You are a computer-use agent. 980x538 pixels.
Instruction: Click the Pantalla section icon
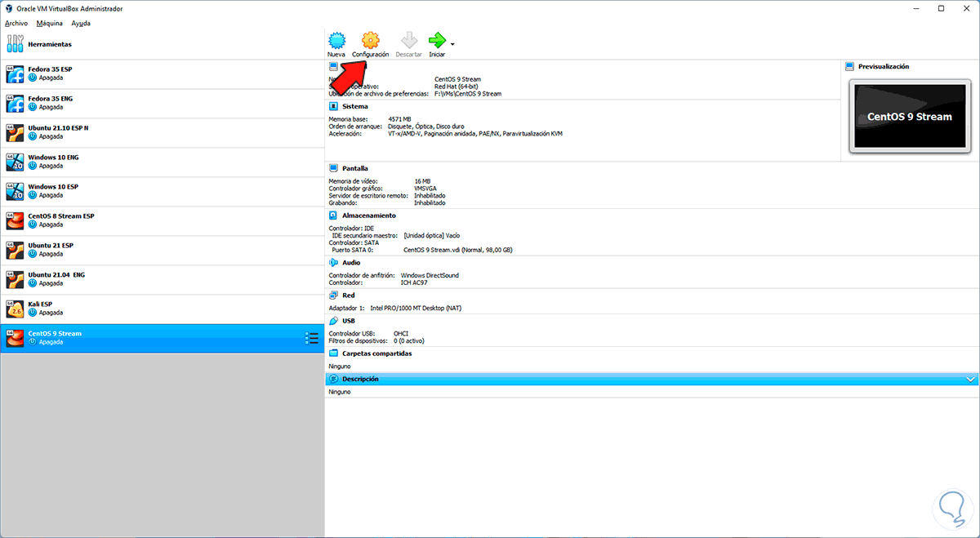334,168
